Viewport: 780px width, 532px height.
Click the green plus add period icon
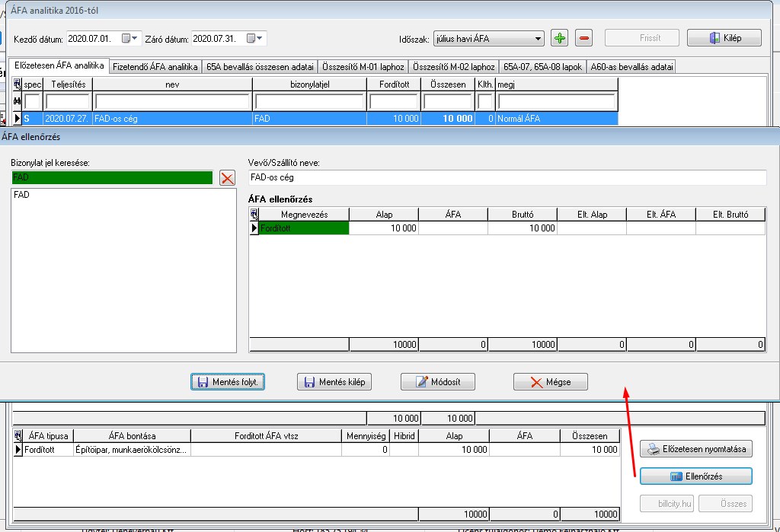pos(560,38)
